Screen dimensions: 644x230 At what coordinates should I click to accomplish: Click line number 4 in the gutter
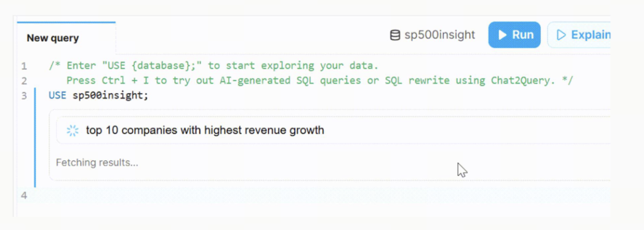coord(24,195)
